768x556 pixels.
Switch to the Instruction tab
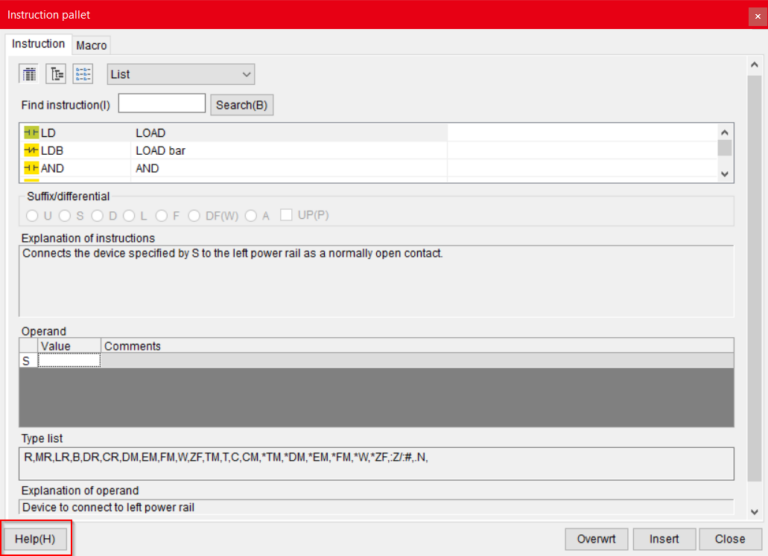(x=38, y=44)
